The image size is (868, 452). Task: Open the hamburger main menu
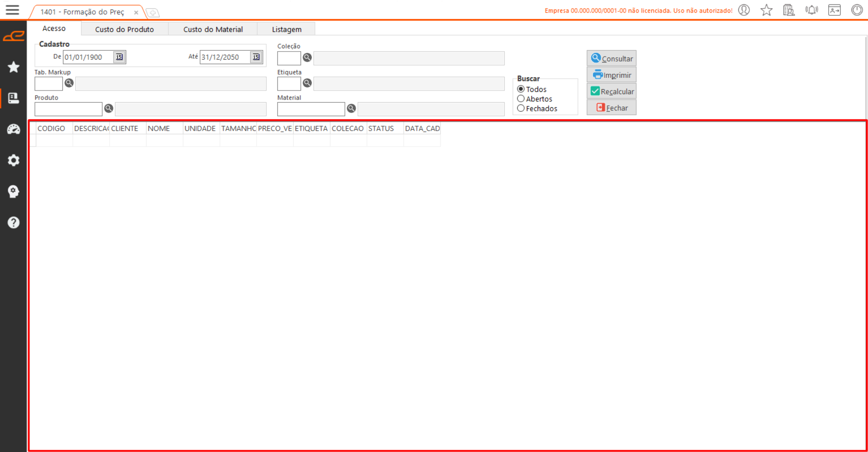coord(12,10)
